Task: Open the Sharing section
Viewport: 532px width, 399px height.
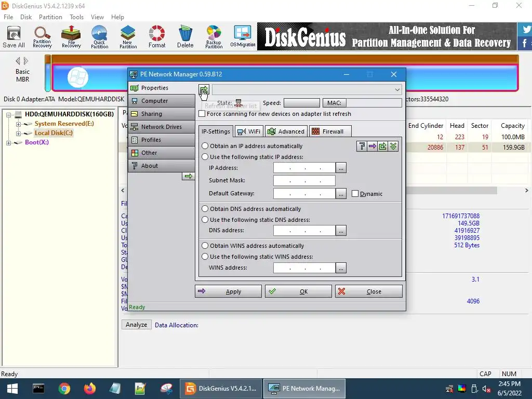Action: (162, 114)
